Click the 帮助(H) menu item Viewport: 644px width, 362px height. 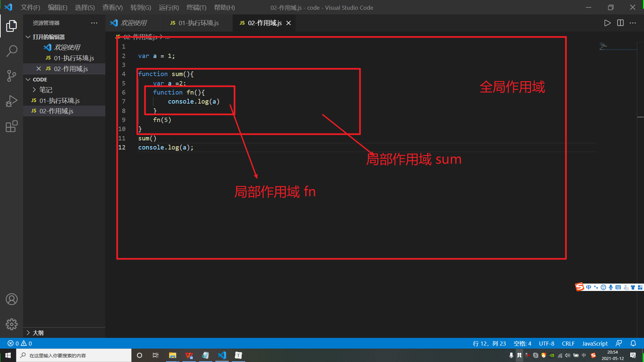pos(226,7)
